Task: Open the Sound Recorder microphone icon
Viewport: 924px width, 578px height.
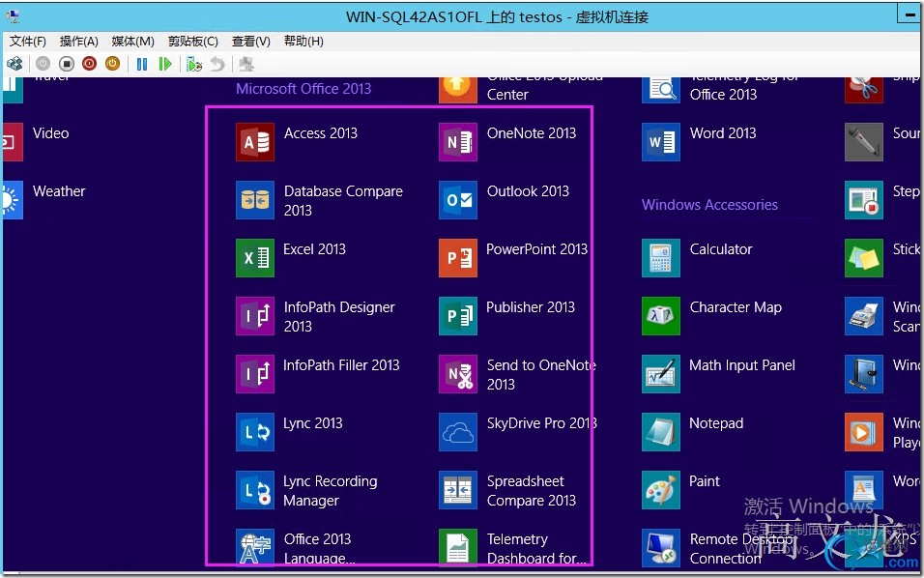Action: point(864,142)
